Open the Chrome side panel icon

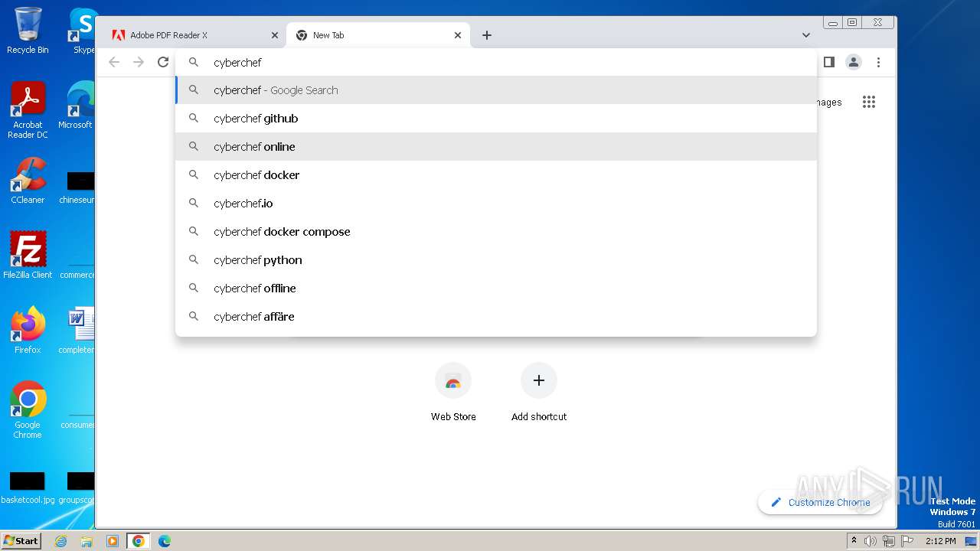(828, 62)
